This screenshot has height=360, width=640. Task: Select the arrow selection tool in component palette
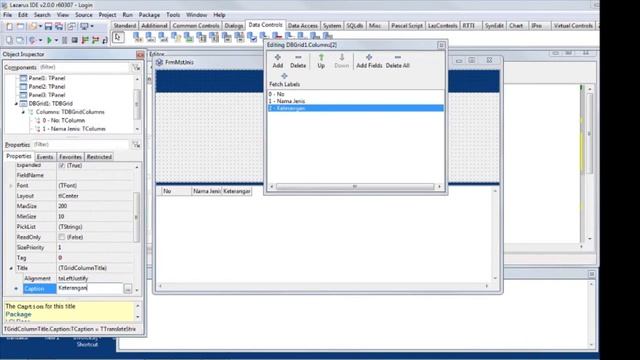[x=118, y=38]
